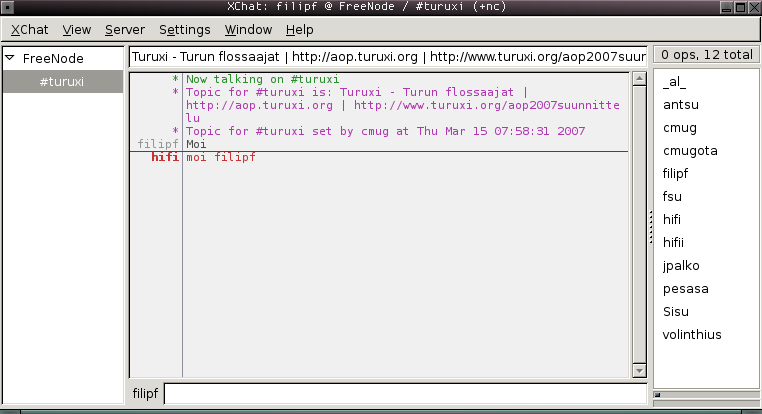
Task: Click the message input box
Action: [405, 394]
